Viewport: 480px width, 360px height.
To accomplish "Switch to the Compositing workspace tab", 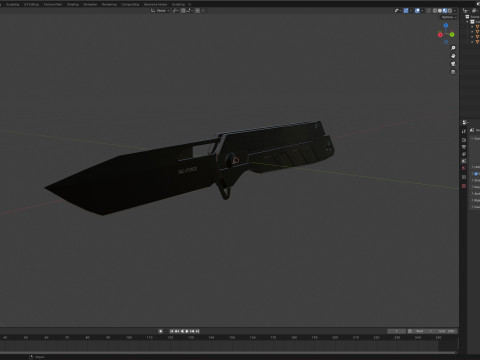I will (130, 4).
